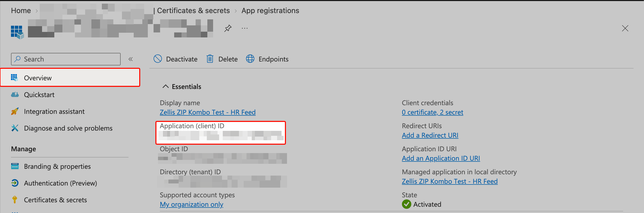
Task: Pin this app registration blade
Action: pos(228,28)
